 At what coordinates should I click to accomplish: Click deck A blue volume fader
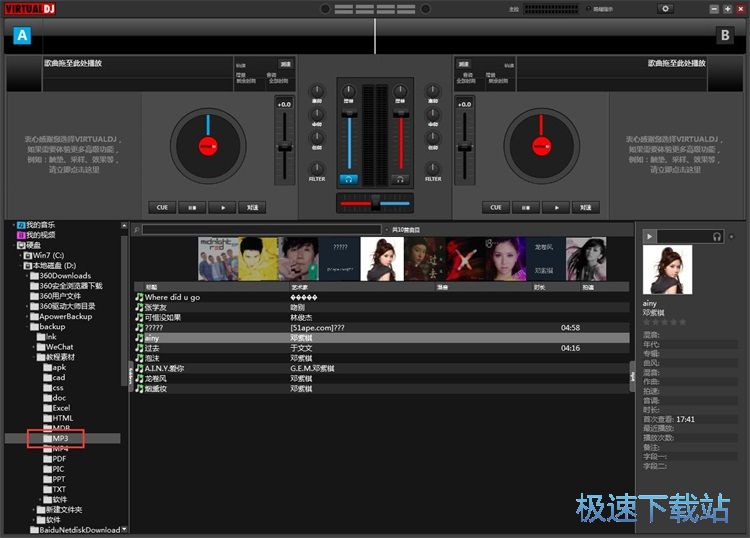349,139
